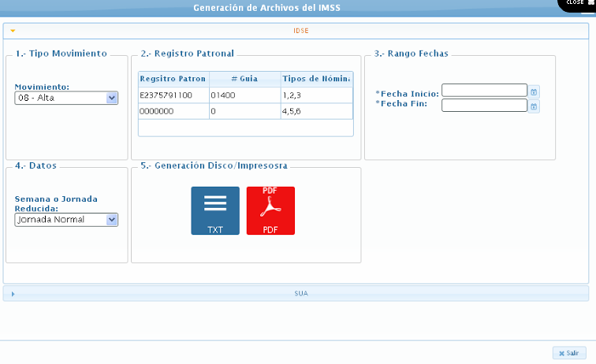
Task: Click the 01400 guia cell
Action: pyautogui.click(x=244, y=95)
